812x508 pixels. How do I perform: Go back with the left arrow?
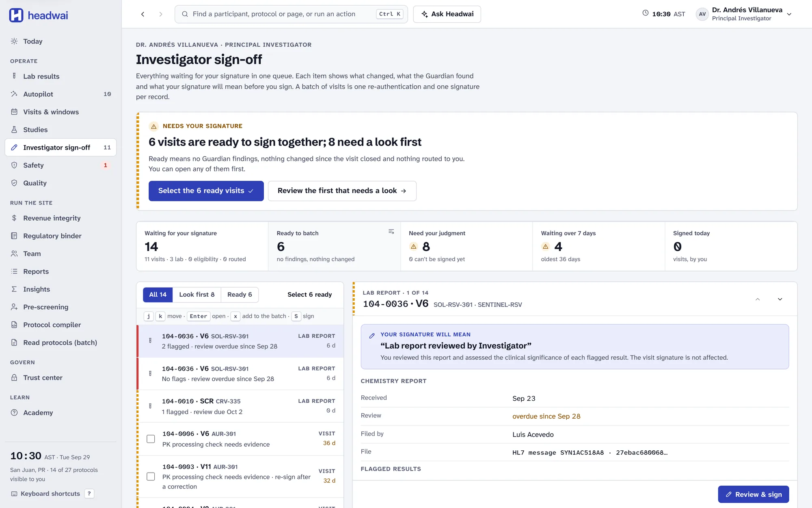point(143,14)
